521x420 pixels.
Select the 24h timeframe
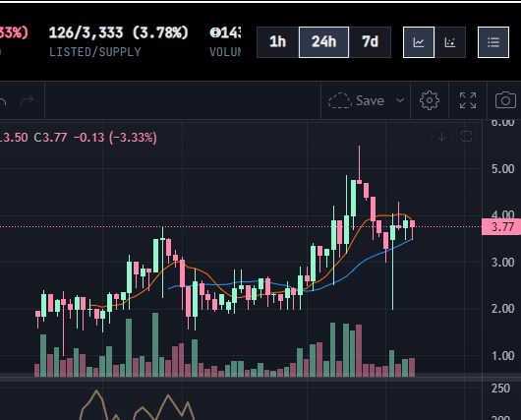[324, 42]
